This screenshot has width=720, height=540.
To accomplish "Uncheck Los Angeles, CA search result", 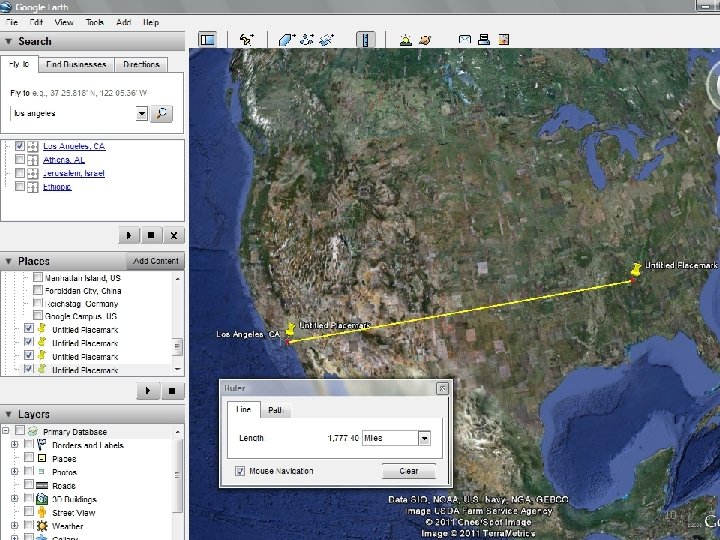I will pos(20,146).
